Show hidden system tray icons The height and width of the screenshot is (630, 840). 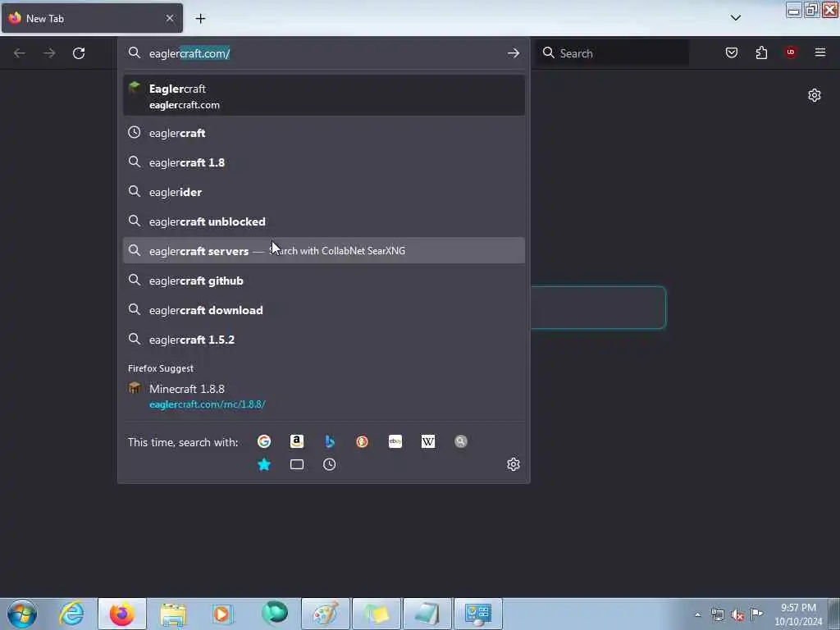pos(697,614)
